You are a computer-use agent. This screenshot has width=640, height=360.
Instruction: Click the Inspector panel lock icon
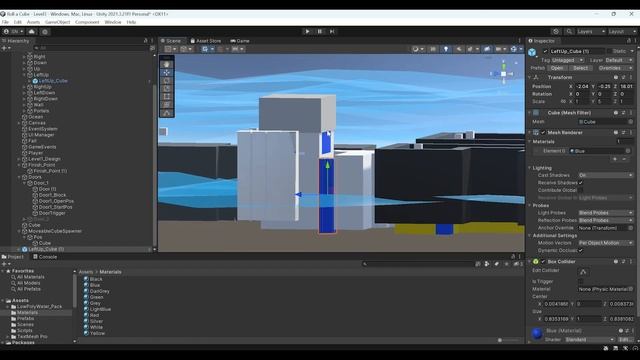point(629,41)
